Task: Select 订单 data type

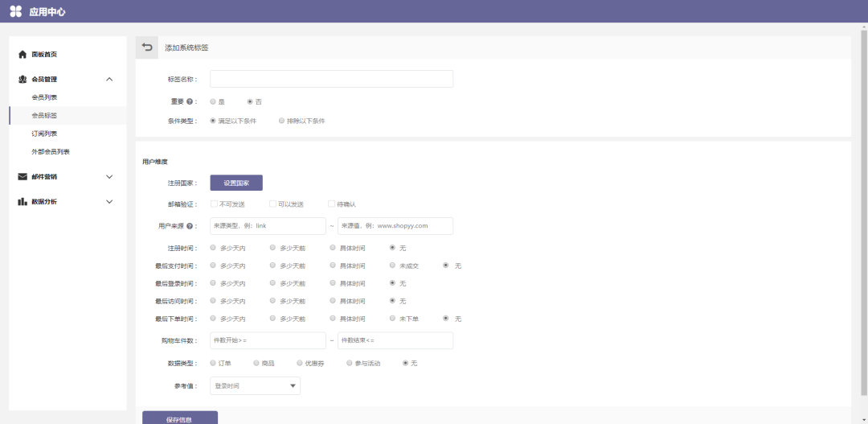Action: click(x=213, y=363)
